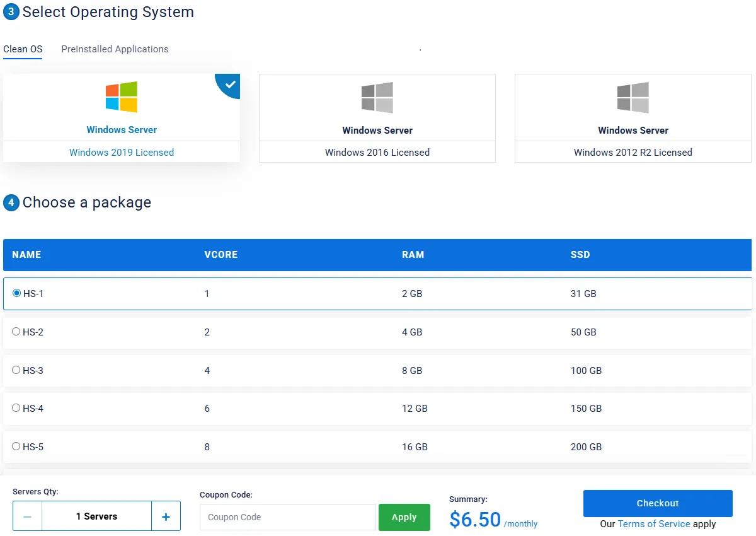Screen dimensions: 756x536
Task: Click the 16 GB RAM value
Action: 415,447
